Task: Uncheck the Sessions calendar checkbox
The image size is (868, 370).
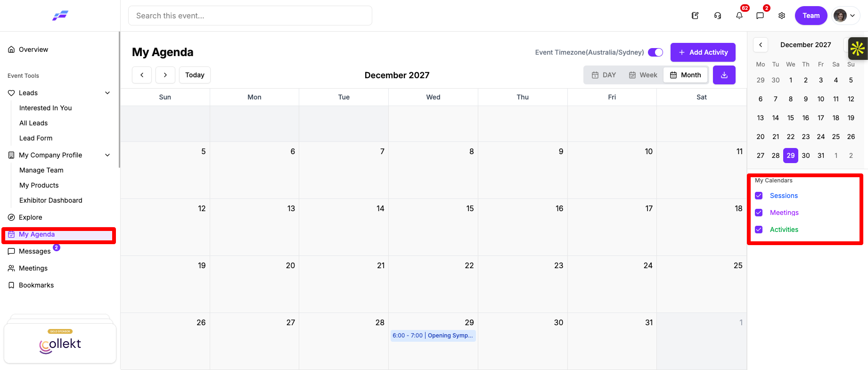Action: tap(759, 196)
